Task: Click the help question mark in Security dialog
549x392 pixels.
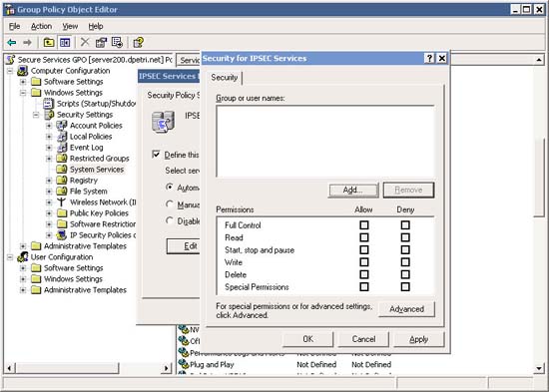Action: 429,59
